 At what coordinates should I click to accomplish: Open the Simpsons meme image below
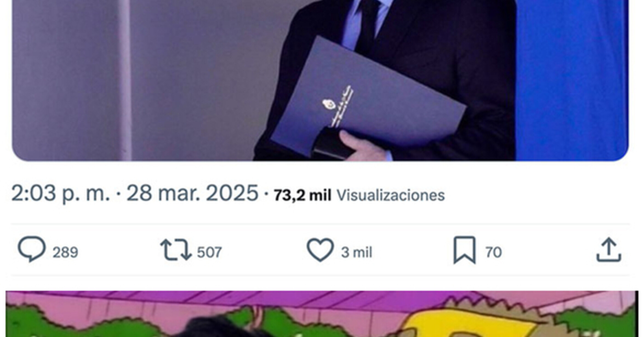tap(322, 314)
